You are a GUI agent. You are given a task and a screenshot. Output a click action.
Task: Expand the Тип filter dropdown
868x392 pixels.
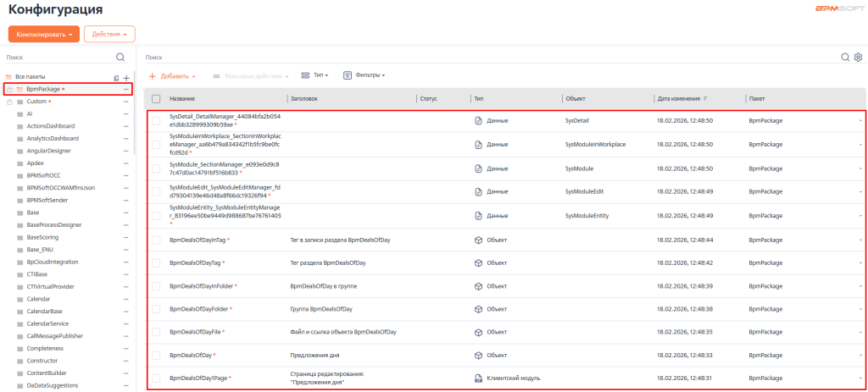point(315,75)
